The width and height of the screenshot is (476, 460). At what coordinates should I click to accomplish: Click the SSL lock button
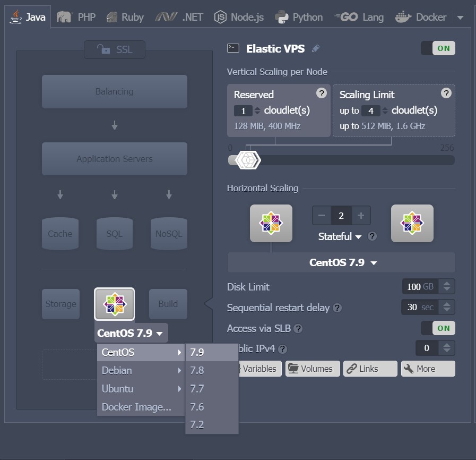(x=115, y=49)
